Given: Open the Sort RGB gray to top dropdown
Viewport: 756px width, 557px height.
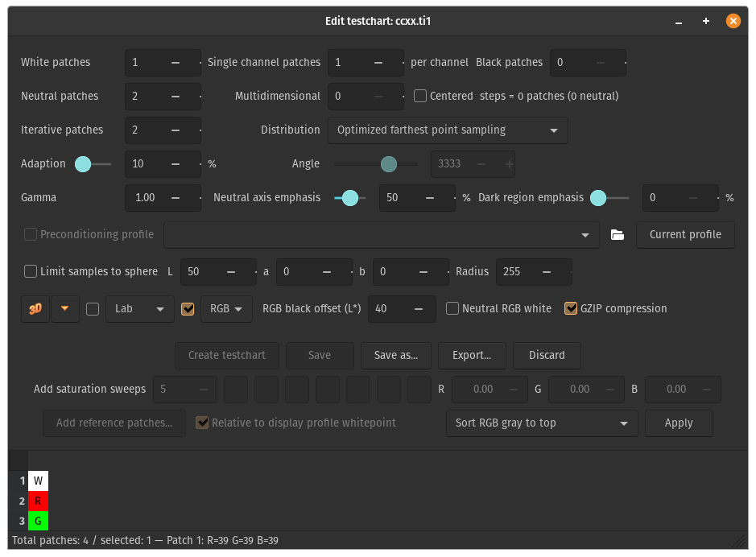Looking at the screenshot, I should 541,423.
